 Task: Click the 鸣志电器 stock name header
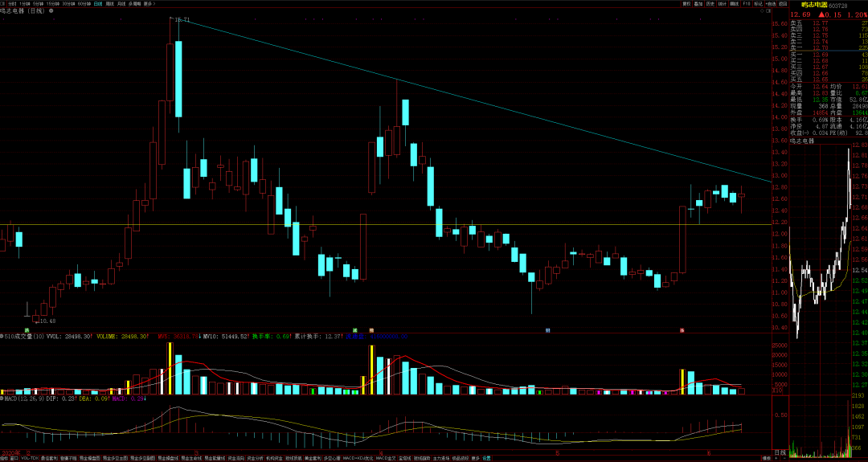pyautogui.click(x=813, y=5)
